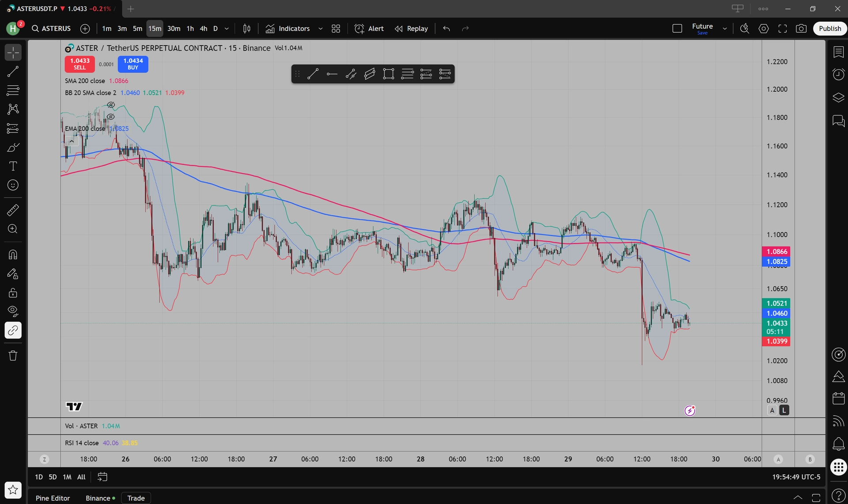
Task: Open the Pine Editor tab
Action: point(53,498)
